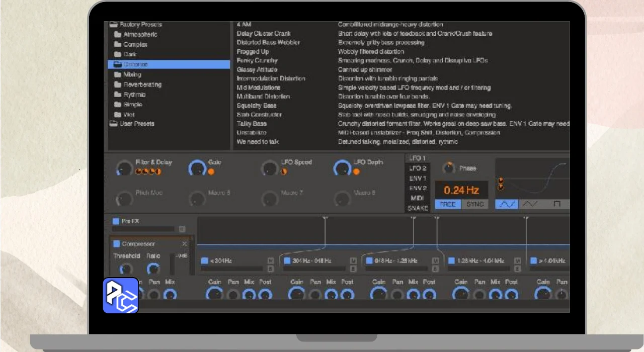Choose the triangle LFO waveform icon
The image size is (644, 352).
(530, 204)
